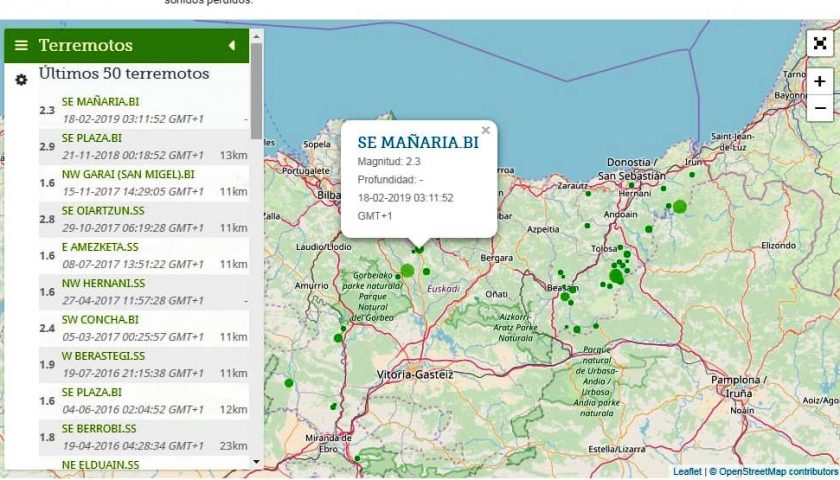The image size is (840, 480).
Task: Click the large green marker near Tolosa
Action: 616,277
